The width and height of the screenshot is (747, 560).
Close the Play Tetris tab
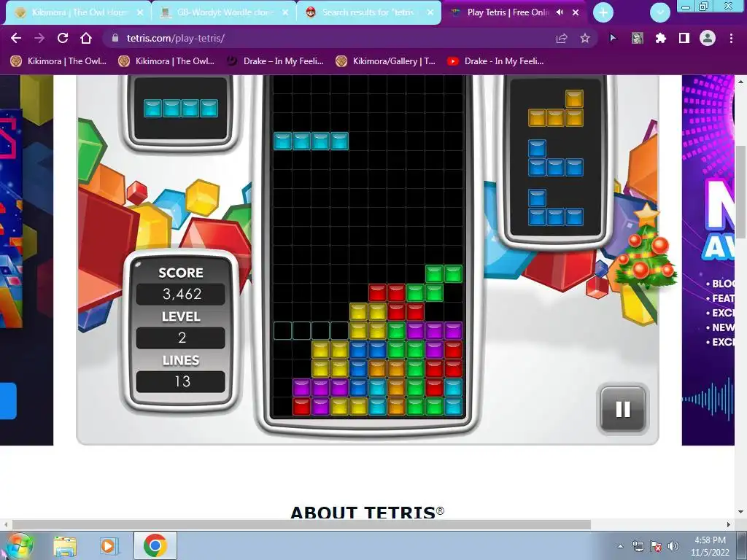576,12
